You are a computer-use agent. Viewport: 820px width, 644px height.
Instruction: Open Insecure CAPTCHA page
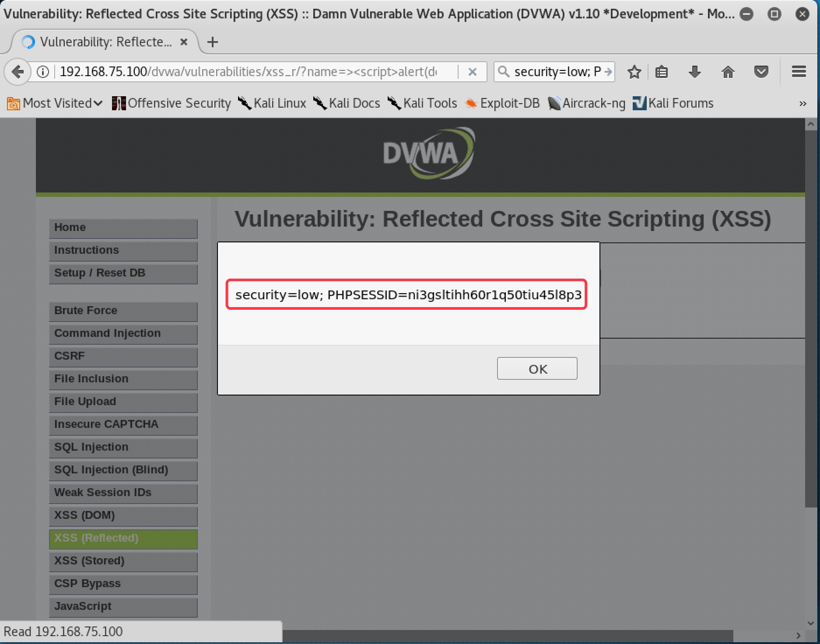(x=123, y=425)
